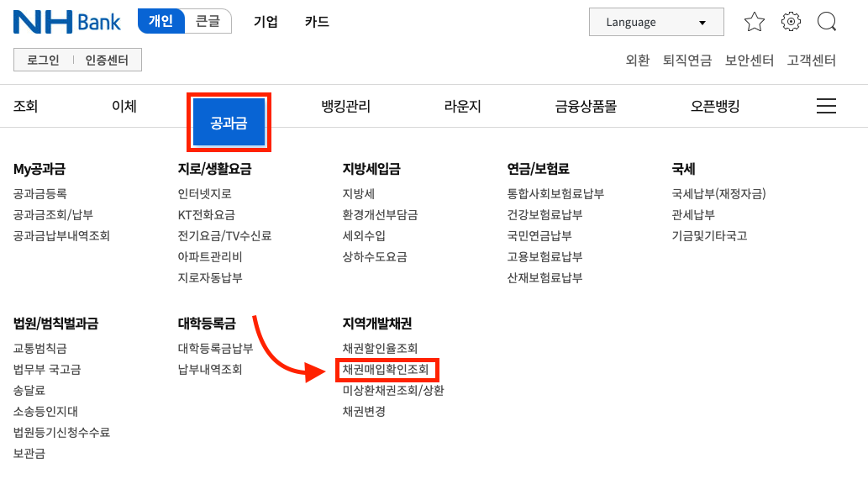The width and height of the screenshot is (868, 479).
Task: Open 미상환채권조회/상환
Action: 393,391
